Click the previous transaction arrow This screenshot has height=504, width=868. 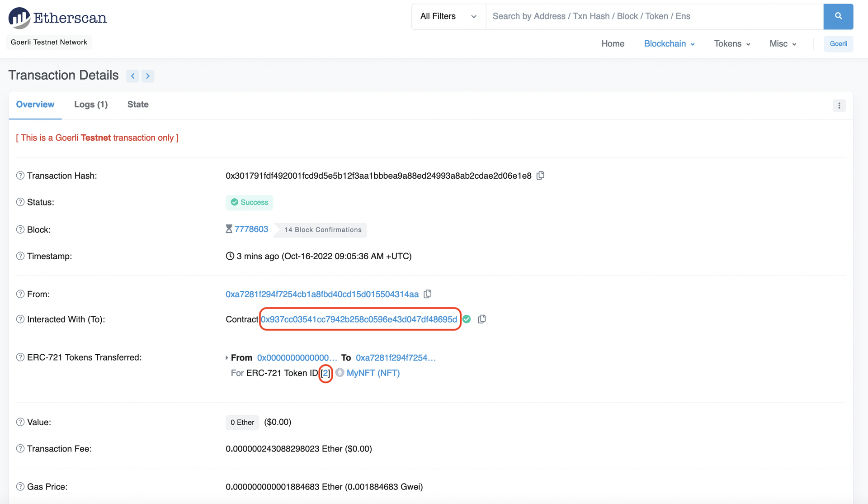point(132,75)
